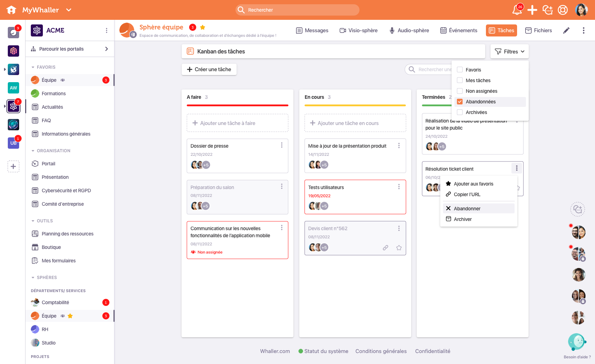This screenshot has width=595, height=364.
Task: Open Conditions générales link
Action: pyautogui.click(x=381, y=351)
